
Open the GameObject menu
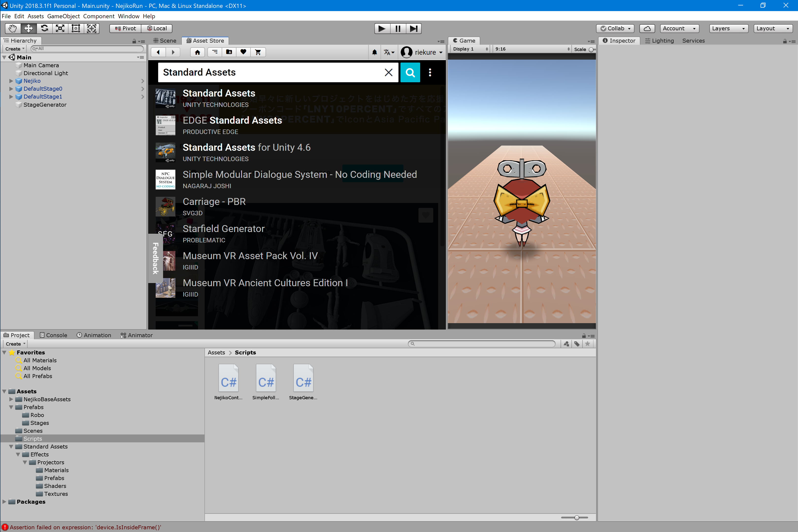pos(63,16)
